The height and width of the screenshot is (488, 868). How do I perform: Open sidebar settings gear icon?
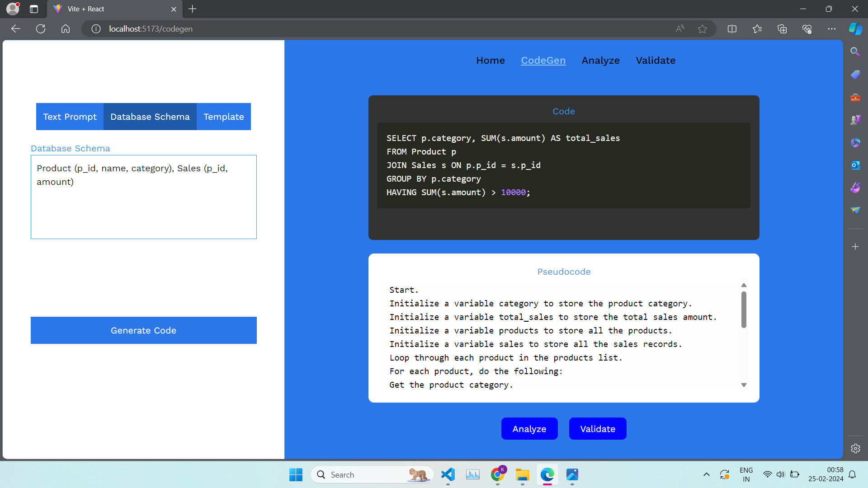pos(855,448)
